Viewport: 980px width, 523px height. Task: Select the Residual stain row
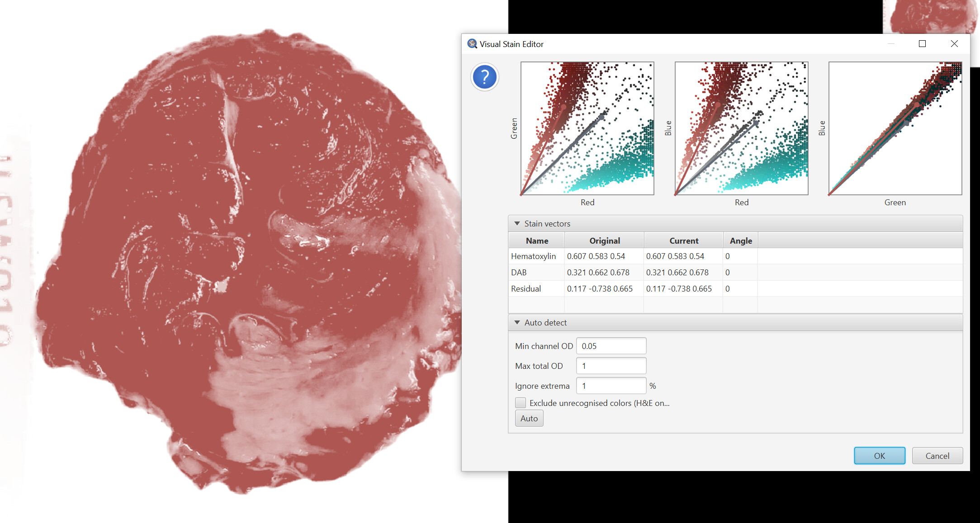coord(536,288)
